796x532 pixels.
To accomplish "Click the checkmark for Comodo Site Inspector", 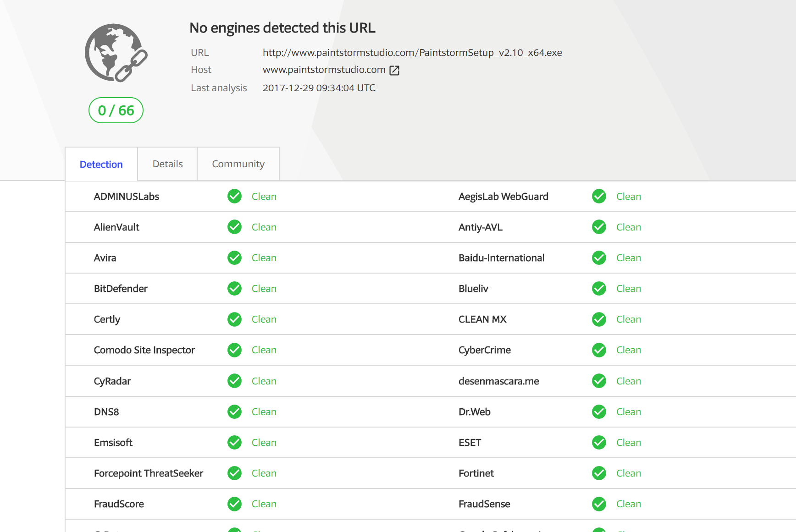I will pos(234,350).
